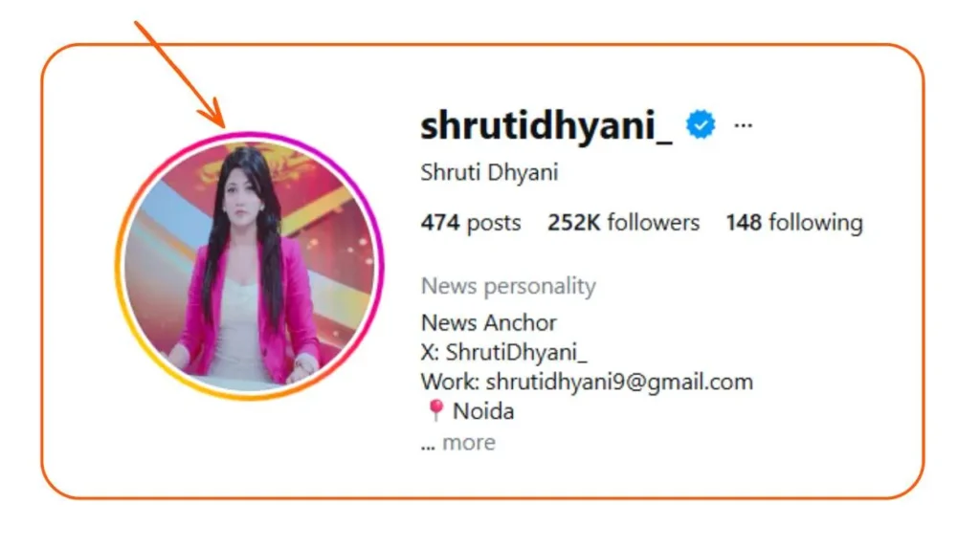
Task: Click the ellipsis before the more link
Action: tap(428, 447)
